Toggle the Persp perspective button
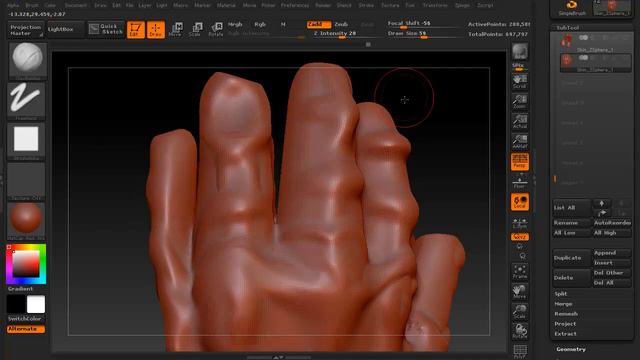This screenshot has width=640, height=360. 520,162
